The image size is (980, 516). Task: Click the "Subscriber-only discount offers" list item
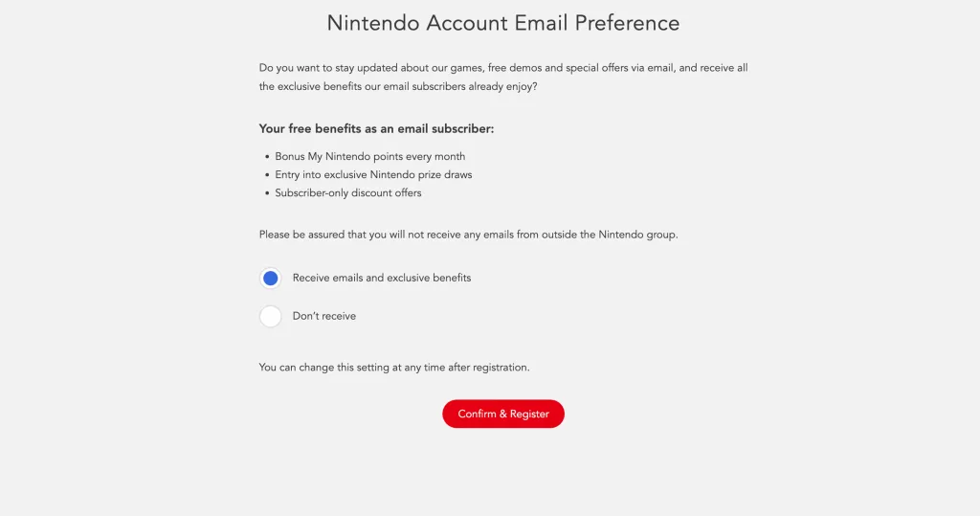click(348, 192)
